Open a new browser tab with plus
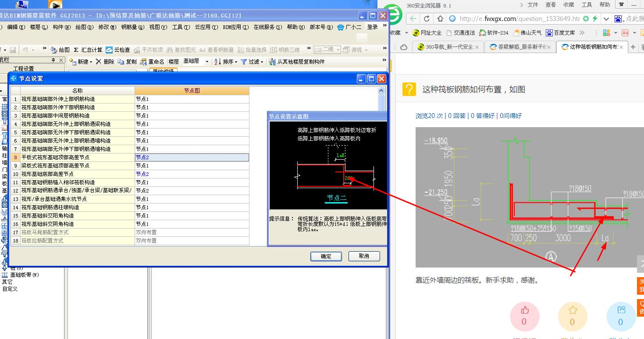 tap(633, 46)
